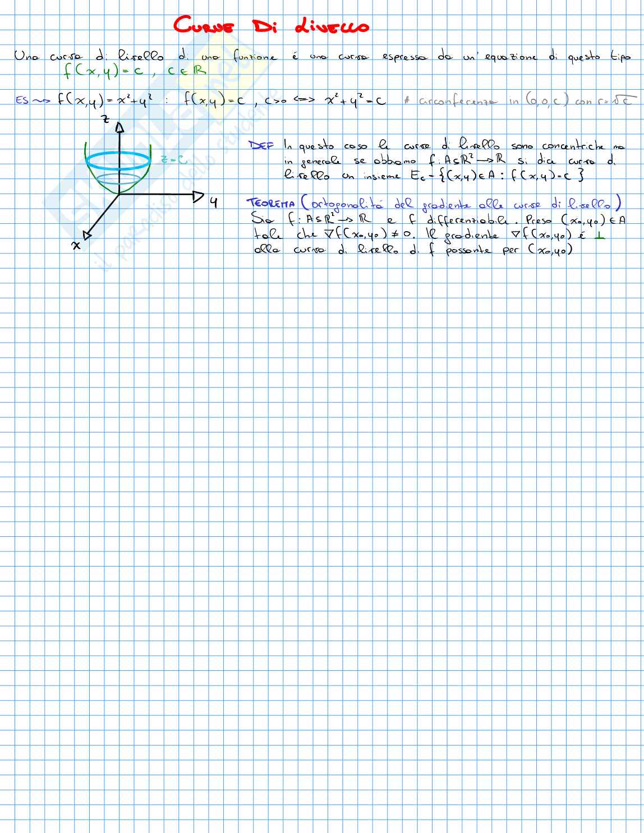The width and height of the screenshot is (644, 833).
Task: Click the equation x²+y²=c
Action: click(355, 101)
